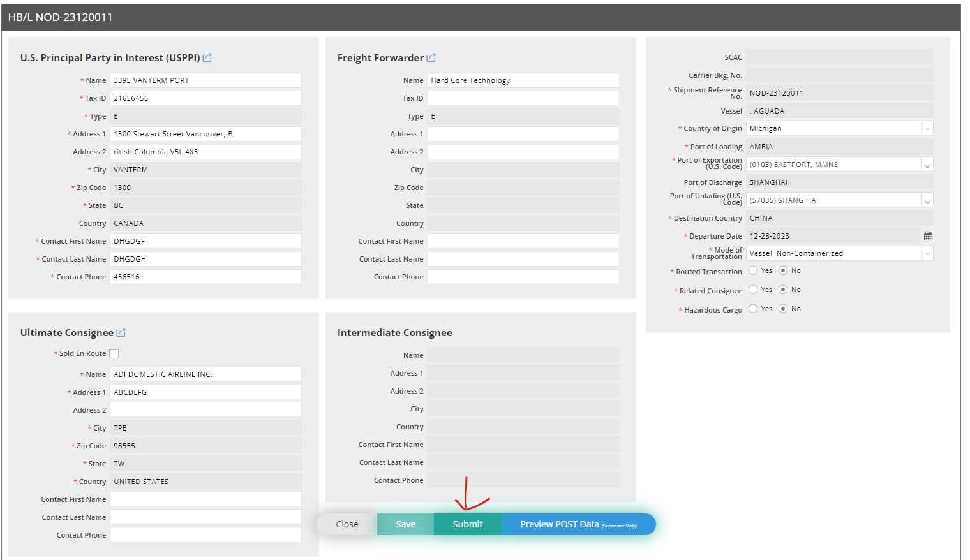Select Yes for Hazardous Cargo
970x560 pixels.
(x=752, y=308)
